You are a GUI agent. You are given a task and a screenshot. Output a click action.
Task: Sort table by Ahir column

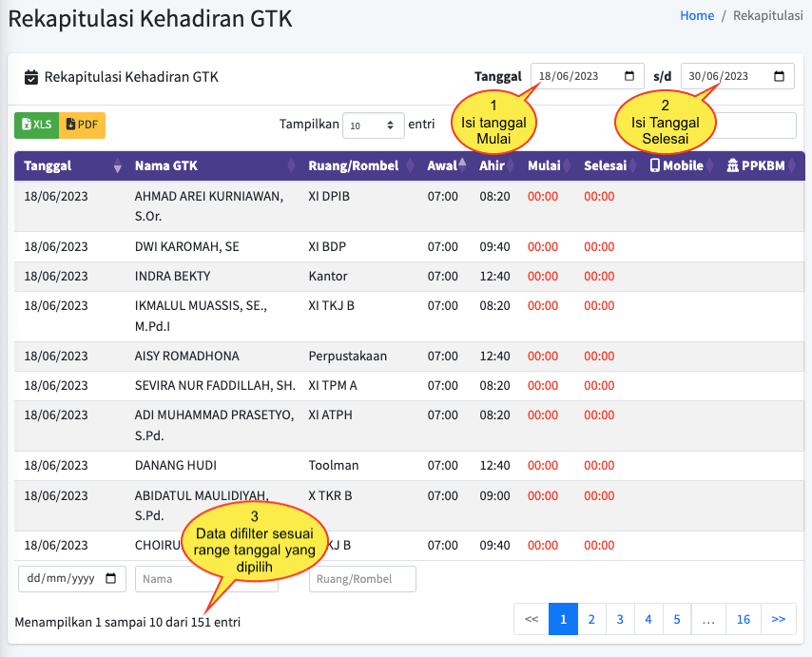(x=495, y=165)
